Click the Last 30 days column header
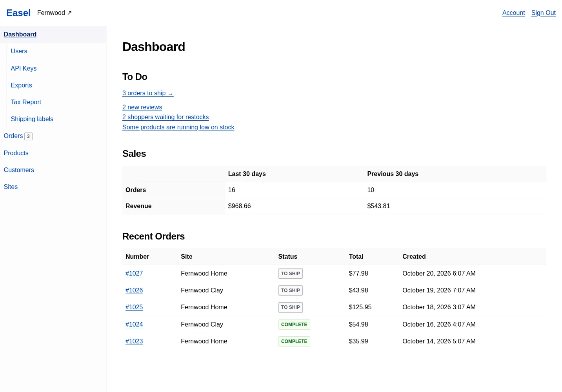Image resolution: width=562 pixels, height=392 pixels. 247,174
